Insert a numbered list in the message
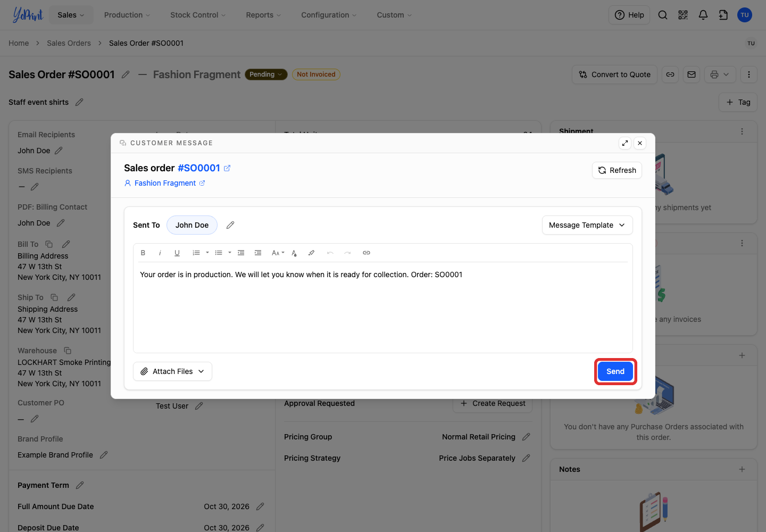Image resolution: width=766 pixels, height=532 pixels. pos(196,253)
